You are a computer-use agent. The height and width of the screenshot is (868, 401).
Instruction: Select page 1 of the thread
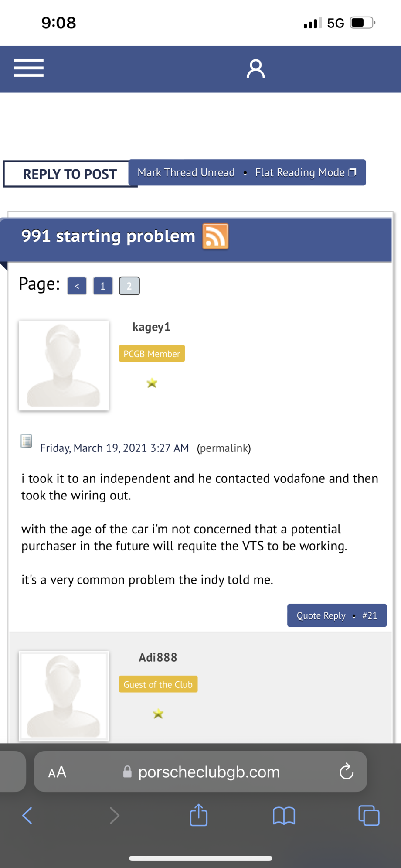tap(103, 286)
